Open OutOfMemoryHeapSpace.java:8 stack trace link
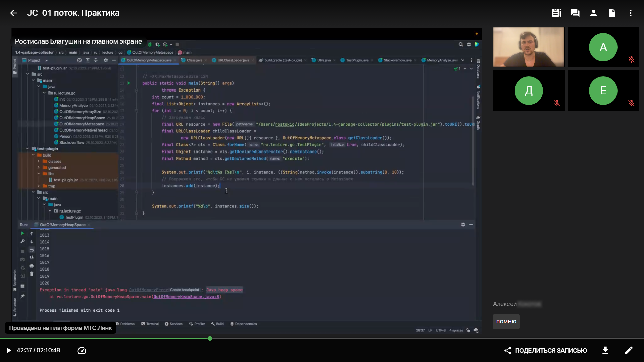Image resolution: width=644 pixels, height=362 pixels. click(x=186, y=297)
